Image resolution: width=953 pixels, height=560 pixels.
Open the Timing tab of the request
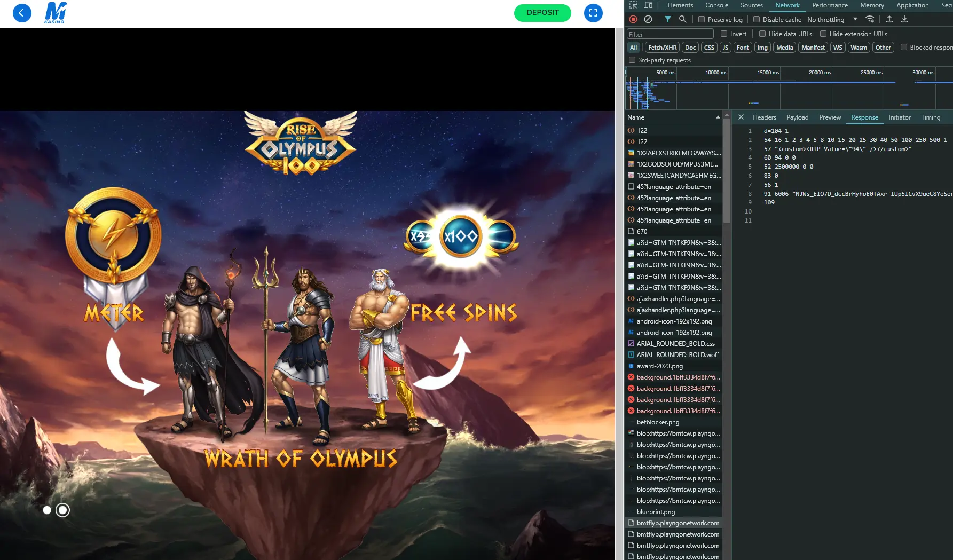point(931,117)
